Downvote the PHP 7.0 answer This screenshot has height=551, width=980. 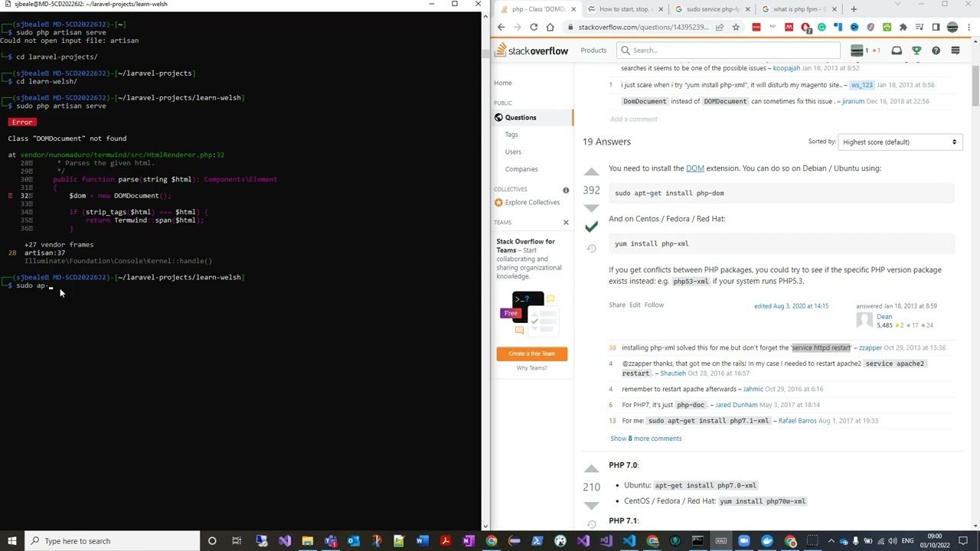pyautogui.click(x=591, y=504)
